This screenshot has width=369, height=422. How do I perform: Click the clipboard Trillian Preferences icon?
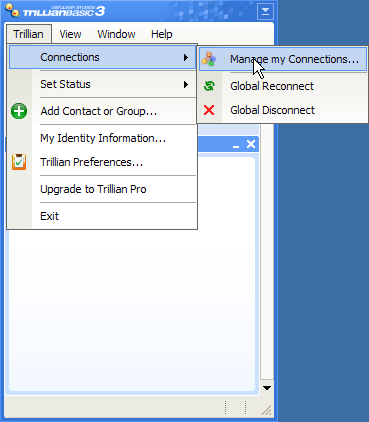click(19, 162)
